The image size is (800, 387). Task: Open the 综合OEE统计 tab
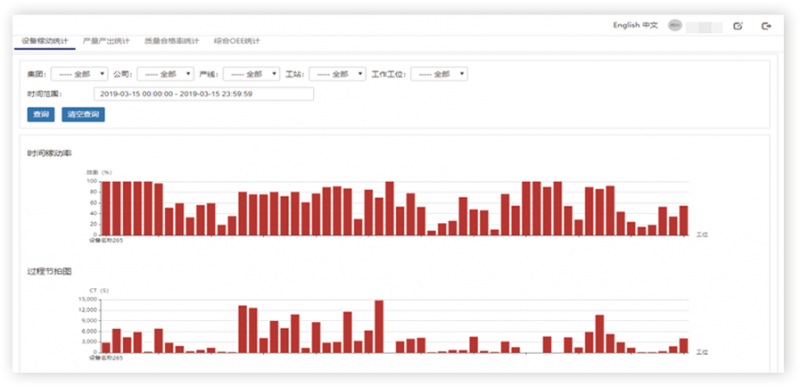[x=237, y=41]
